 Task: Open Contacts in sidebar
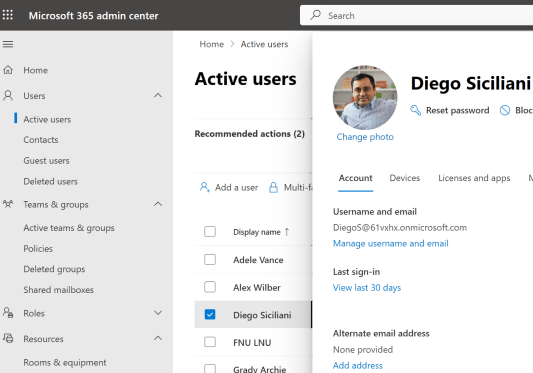pos(41,140)
